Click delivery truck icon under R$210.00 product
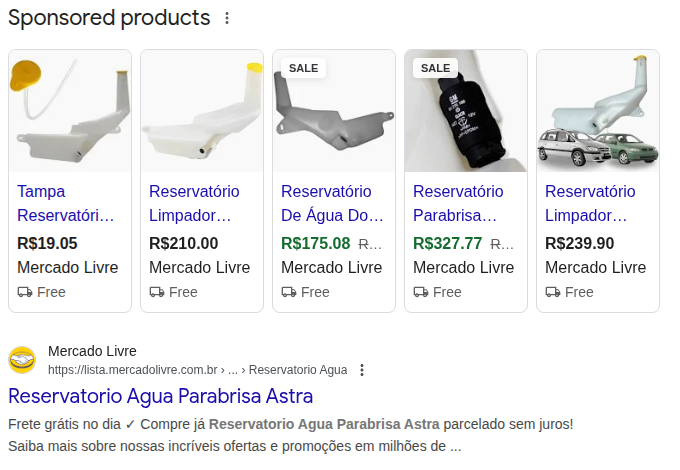Screen dimensions: 680x470 (x=157, y=292)
